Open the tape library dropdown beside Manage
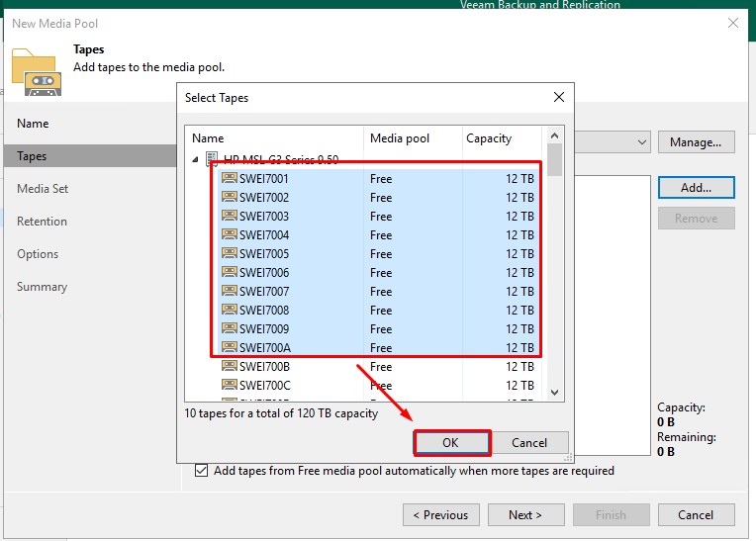The image size is (756, 541). [641, 142]
